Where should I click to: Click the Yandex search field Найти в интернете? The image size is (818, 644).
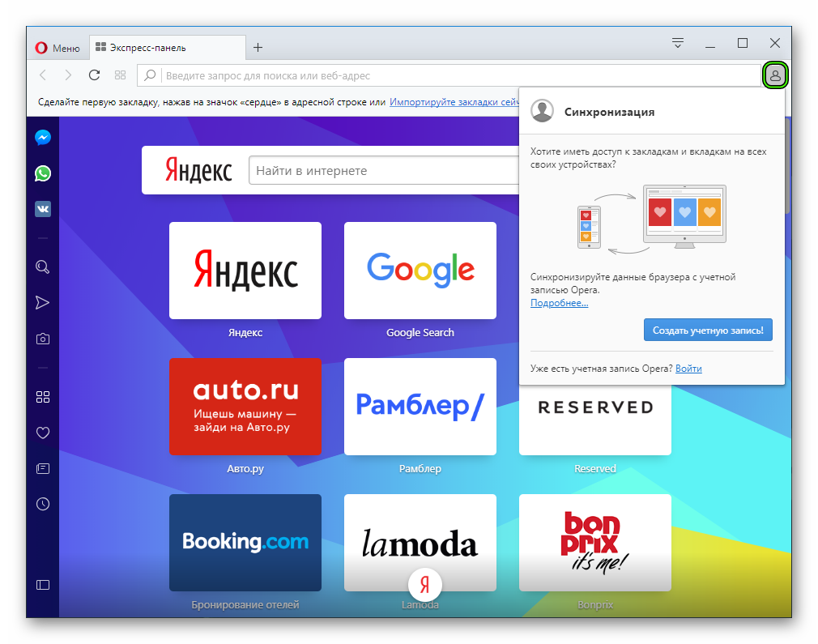pyautogui.click(x=384, y=170)
